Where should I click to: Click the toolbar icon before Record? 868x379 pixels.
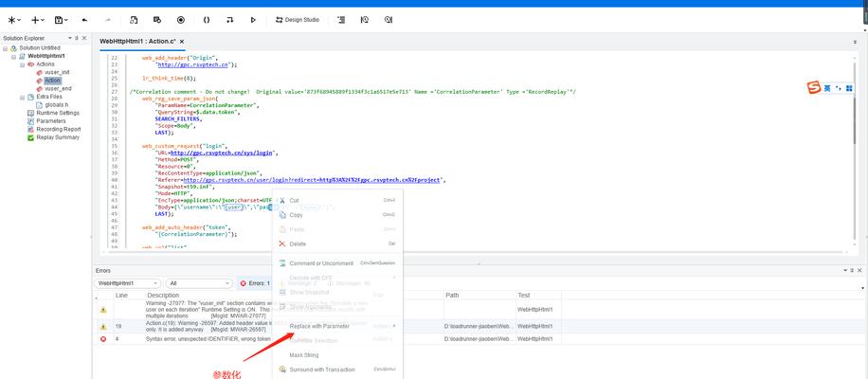[x=157, y=20]
